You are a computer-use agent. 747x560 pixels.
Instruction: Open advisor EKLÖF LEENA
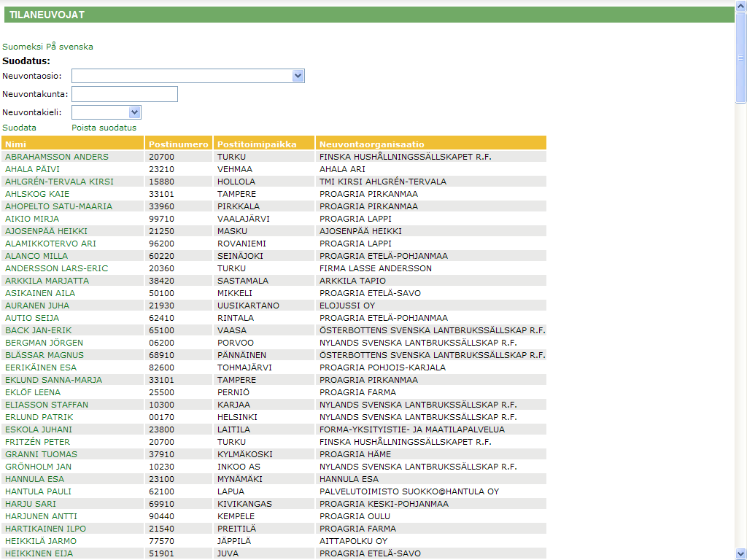click(x=33, y=392)
